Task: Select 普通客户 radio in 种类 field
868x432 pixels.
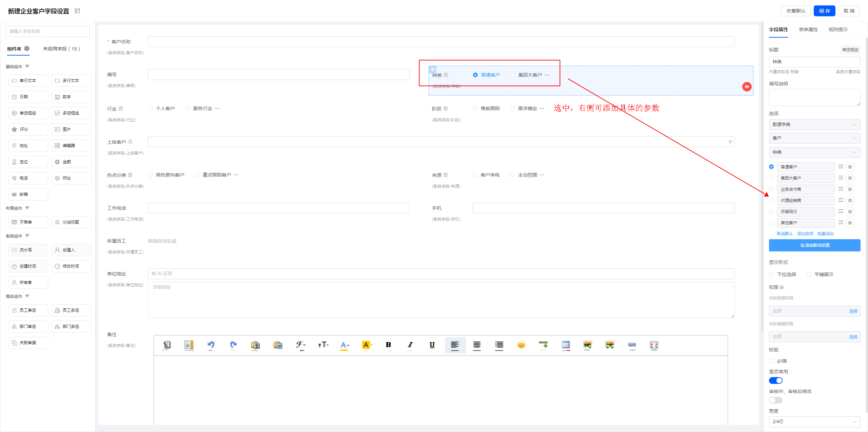Action: click(x=475, y=75)
